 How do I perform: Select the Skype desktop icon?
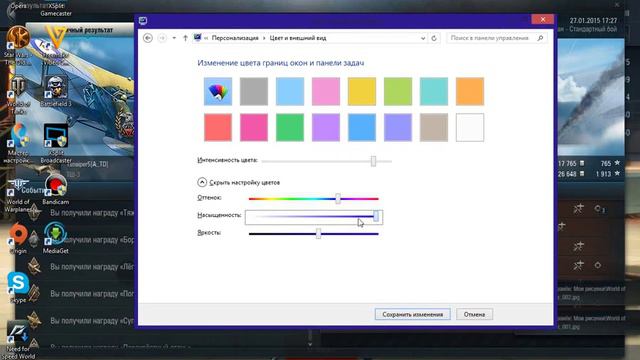click(x=18, y=288)
